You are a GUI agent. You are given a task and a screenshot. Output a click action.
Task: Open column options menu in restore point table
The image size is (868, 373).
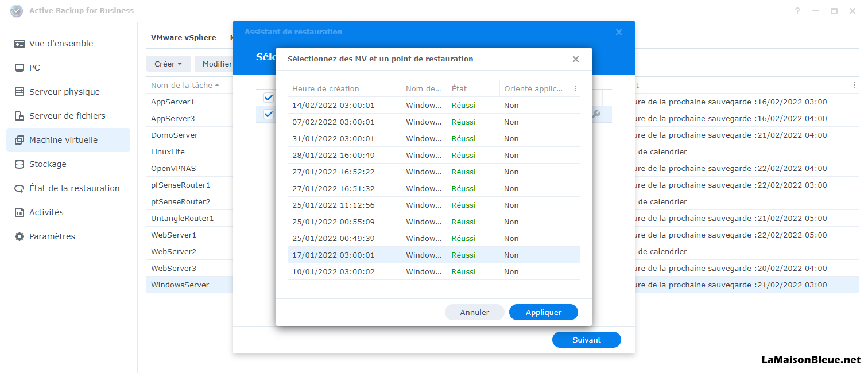pyautogui.click(x=576, y=89)
